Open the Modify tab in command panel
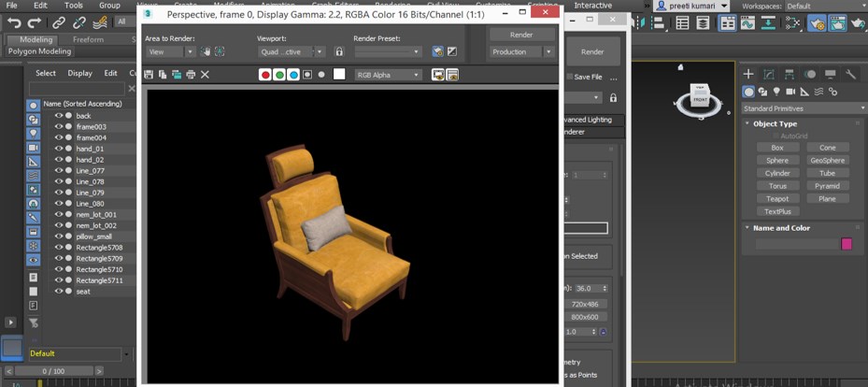Viewport: 868px width, 387px height. pos(769,74)
